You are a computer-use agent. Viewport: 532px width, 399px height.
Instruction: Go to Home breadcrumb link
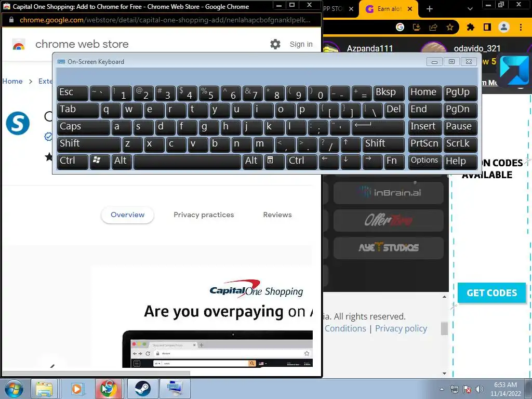pos(12,81)
